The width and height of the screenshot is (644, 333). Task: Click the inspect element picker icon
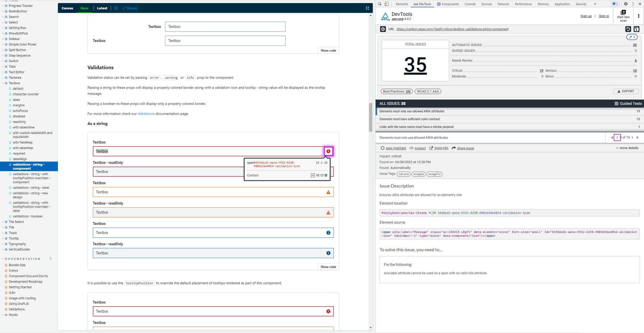pyautogui.click(x=380, y=4)
